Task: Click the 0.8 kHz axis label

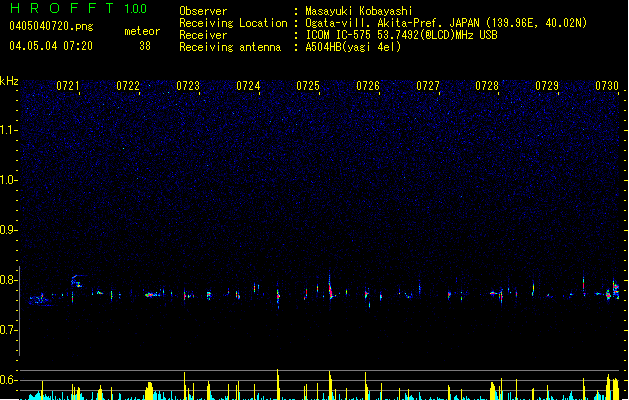Action: coord(8,280)
